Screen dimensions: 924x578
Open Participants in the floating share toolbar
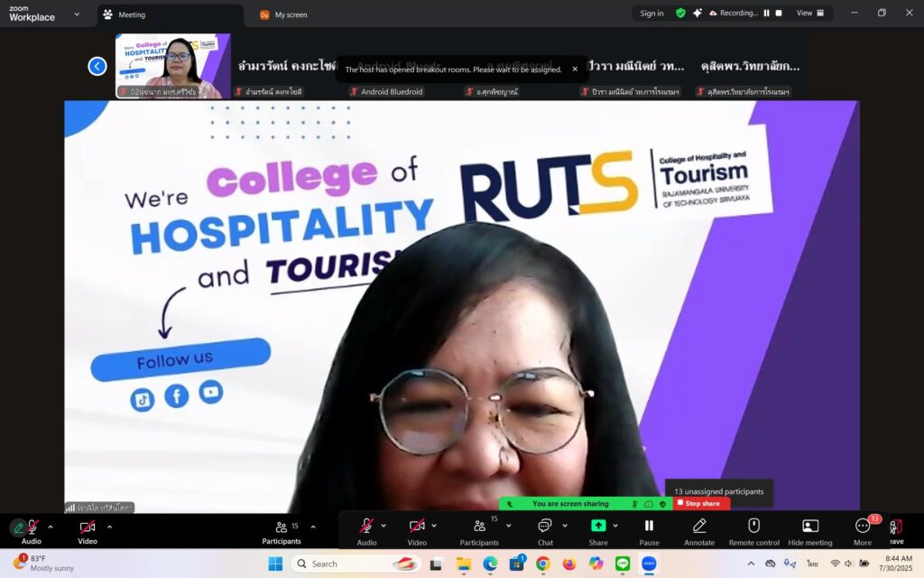479,532
